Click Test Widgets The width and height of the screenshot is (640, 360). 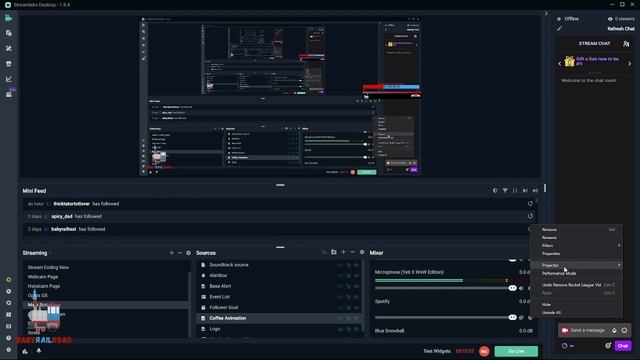point(437,351)
